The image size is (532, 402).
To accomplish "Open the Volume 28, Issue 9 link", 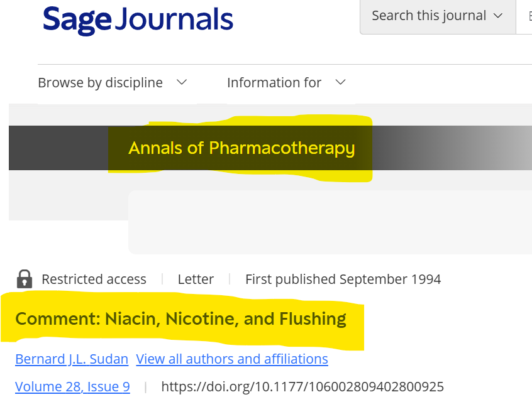I will coord(72,387).
